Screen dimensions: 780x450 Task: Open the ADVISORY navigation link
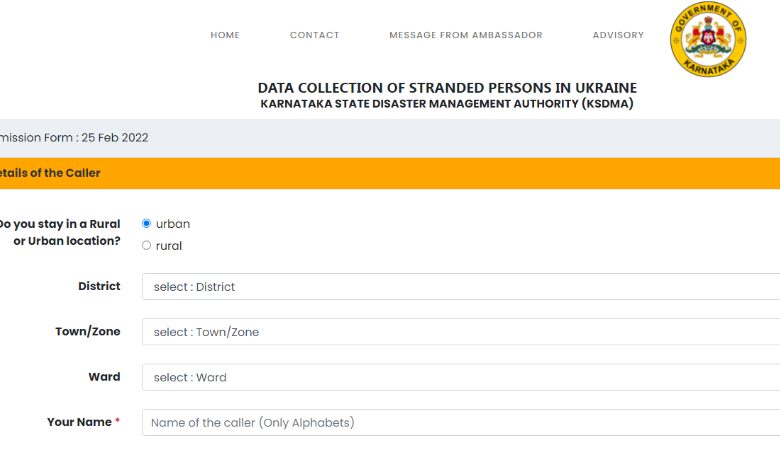click(618, 35)
